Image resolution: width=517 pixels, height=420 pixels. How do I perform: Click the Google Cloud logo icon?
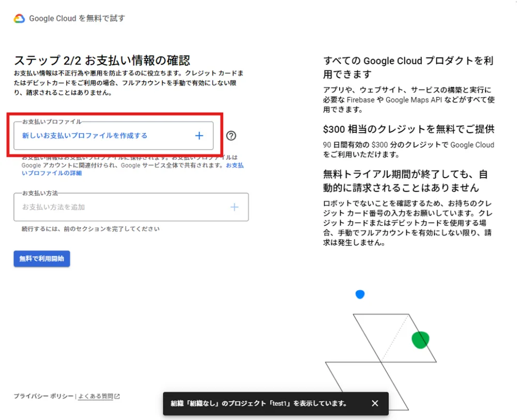19,19
